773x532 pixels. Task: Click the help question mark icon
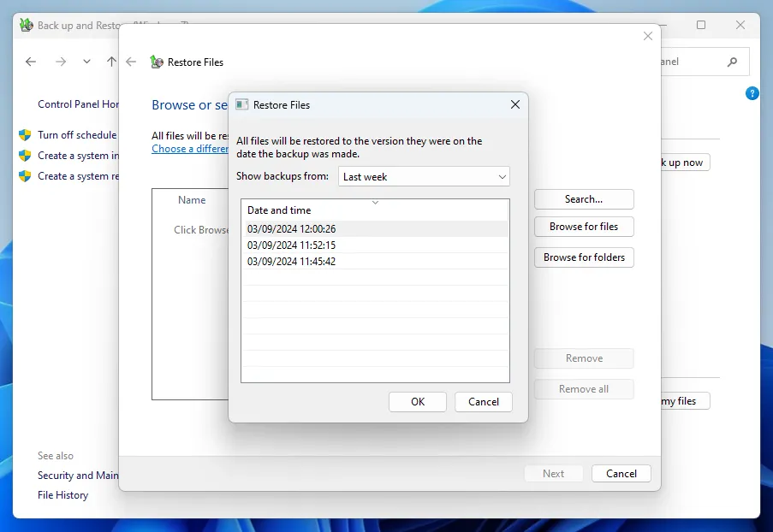click(x=752, y=93)
